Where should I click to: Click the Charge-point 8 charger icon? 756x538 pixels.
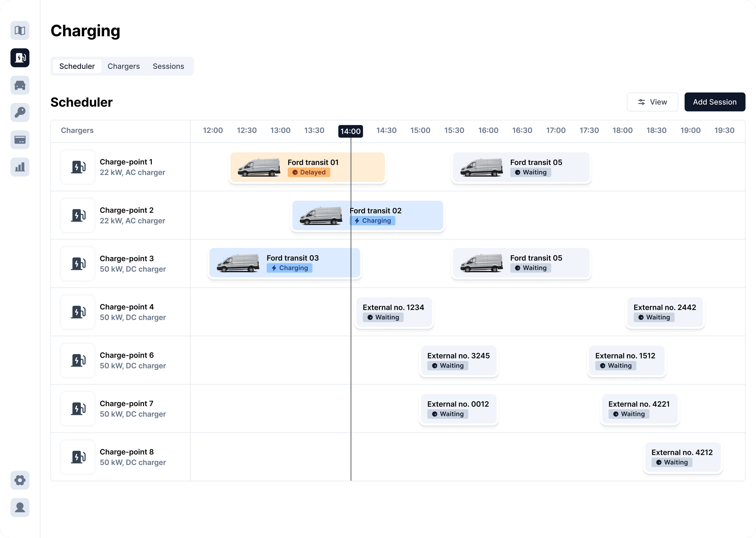click(78, 457)
